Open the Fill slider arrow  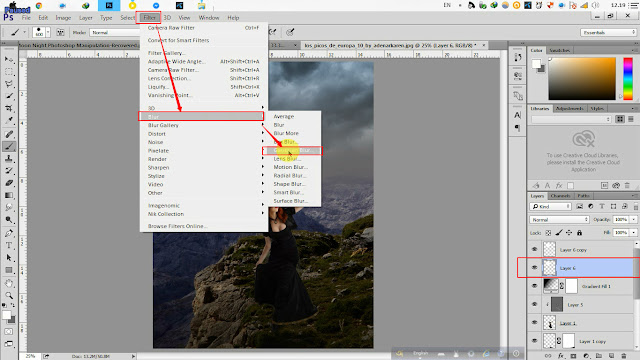tap(634, 233)
